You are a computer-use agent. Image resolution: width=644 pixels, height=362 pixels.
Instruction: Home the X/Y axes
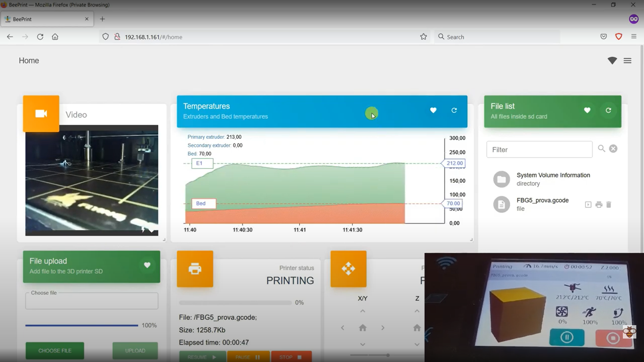click(363, 328)
